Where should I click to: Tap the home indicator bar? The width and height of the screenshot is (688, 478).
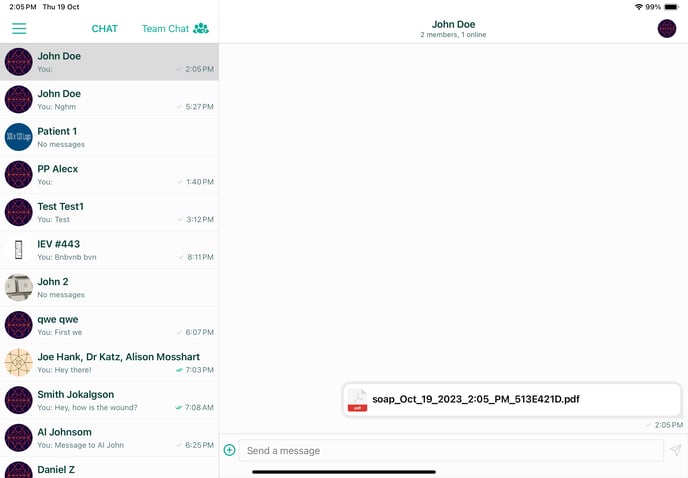coord(344,472)
